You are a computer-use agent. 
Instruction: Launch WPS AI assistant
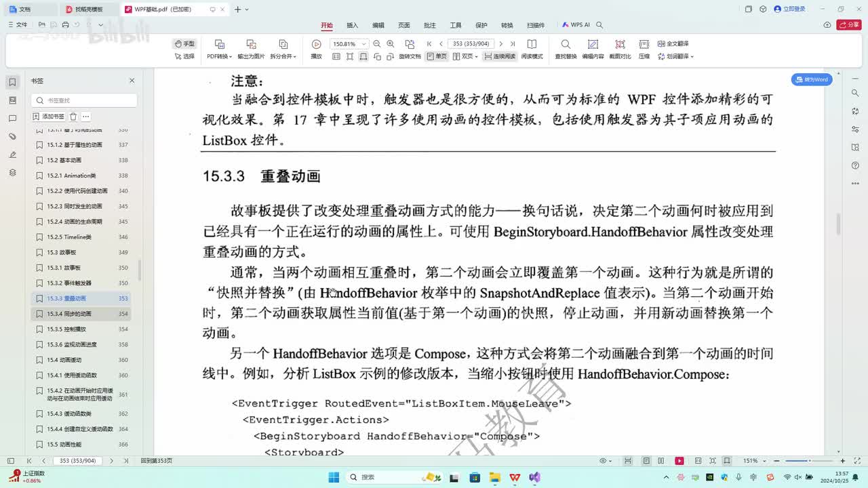pos(576,25)
